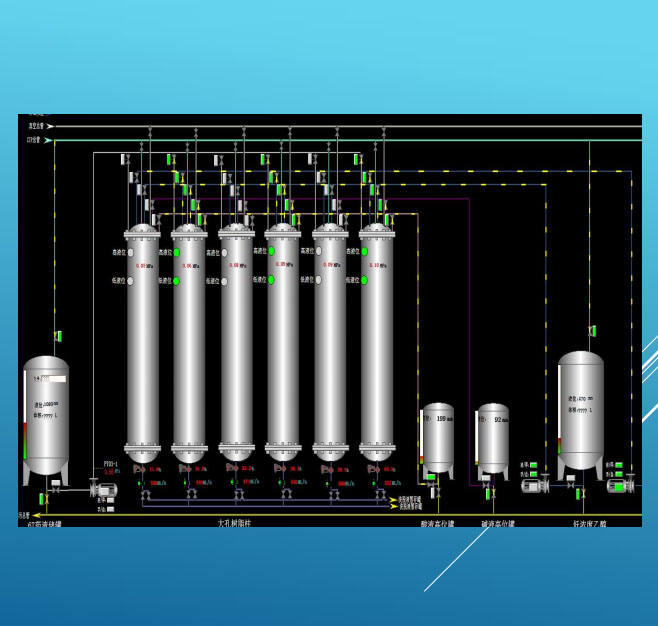Click the upper white status box below the P?03-1 pump
This screenshot has width=658, height=626.
tap(110, 500)
